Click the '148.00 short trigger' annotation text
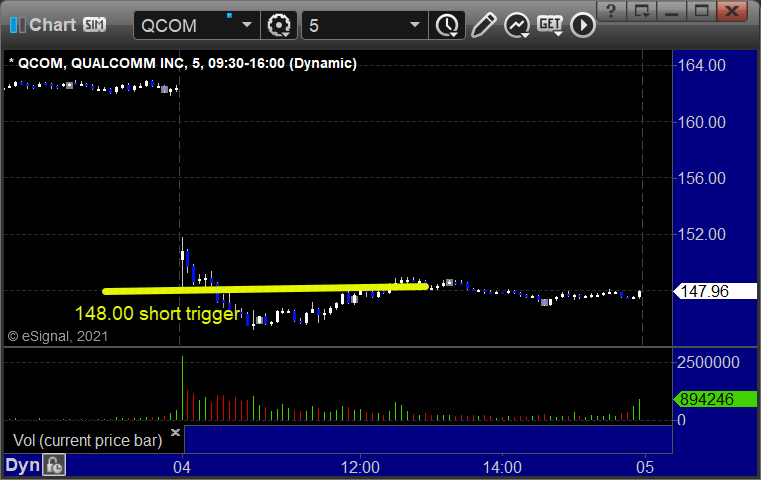Viewport: 761px width, 480px height. 158,314
